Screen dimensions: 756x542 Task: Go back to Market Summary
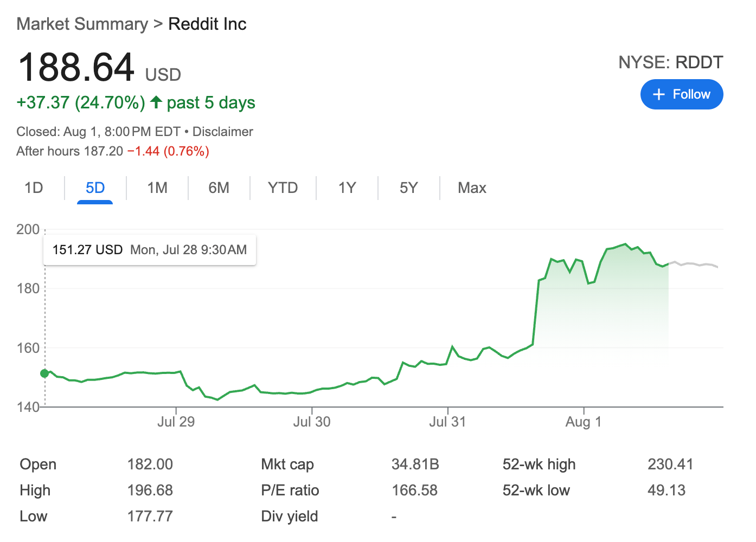[82, 23]
